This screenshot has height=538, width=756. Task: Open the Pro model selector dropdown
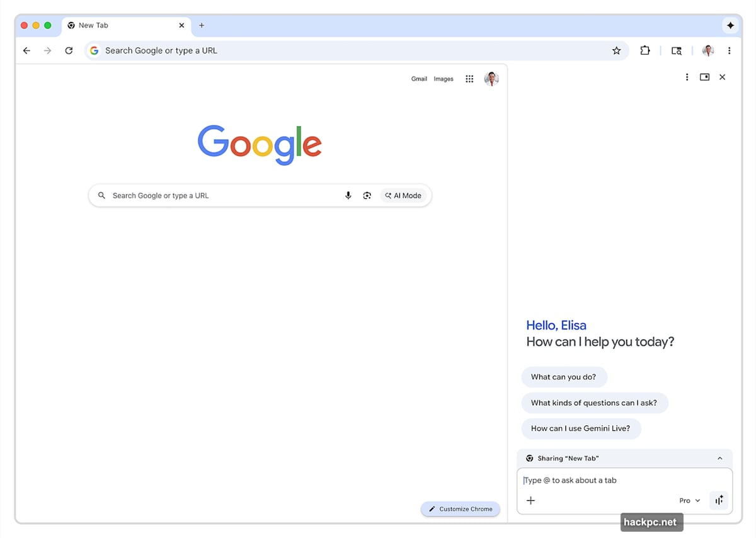click(689, 500)
